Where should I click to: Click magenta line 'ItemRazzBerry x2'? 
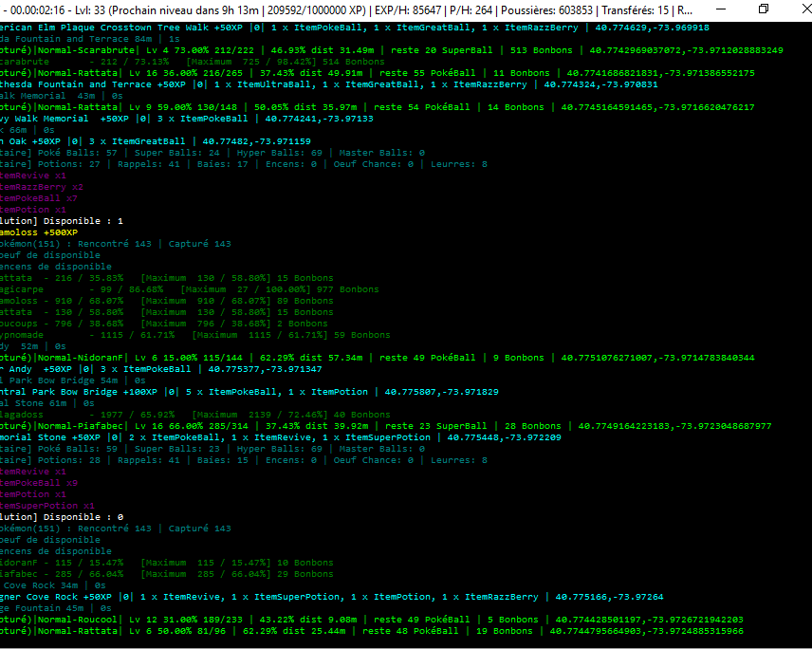pyautogui.click(x=42, y=187)
